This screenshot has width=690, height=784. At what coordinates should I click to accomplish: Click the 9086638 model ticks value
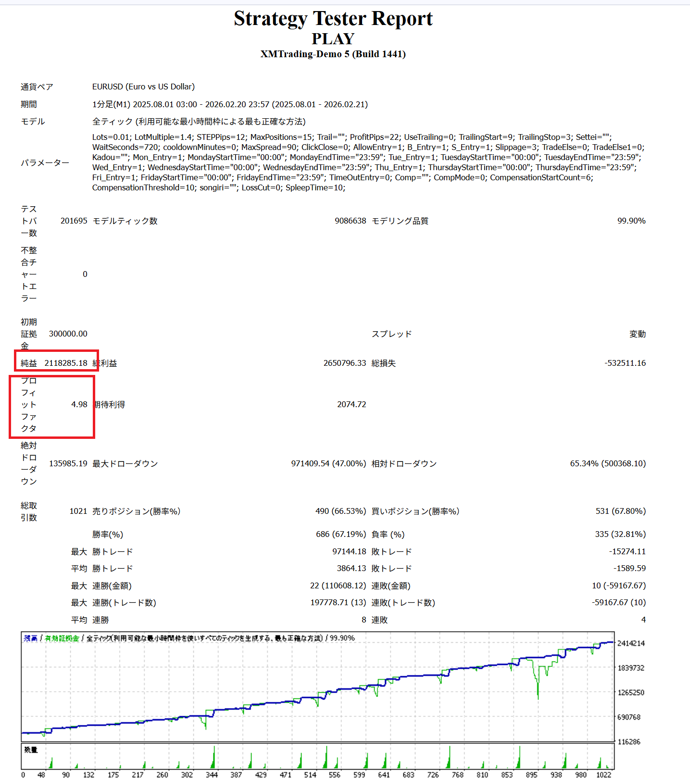(350, 221)
